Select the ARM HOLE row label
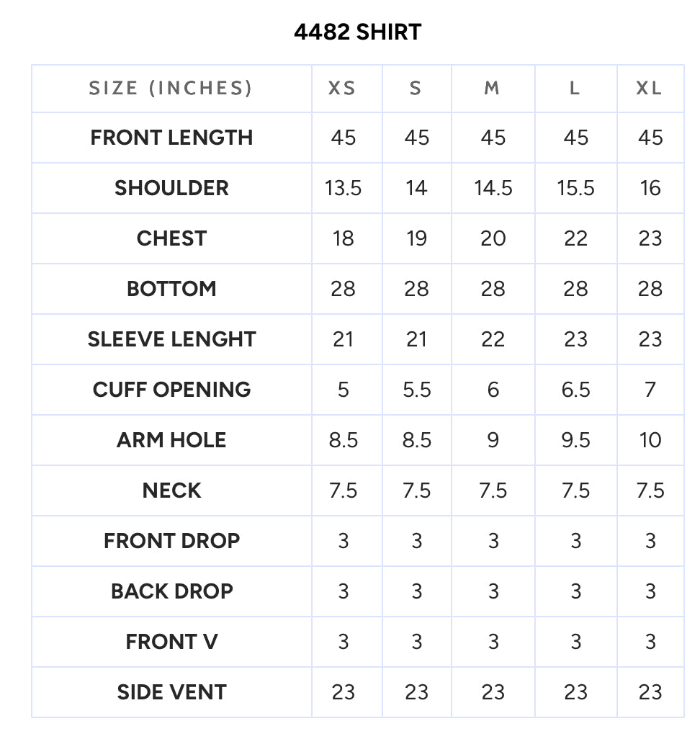700x739 pixels. click(171, 440)
